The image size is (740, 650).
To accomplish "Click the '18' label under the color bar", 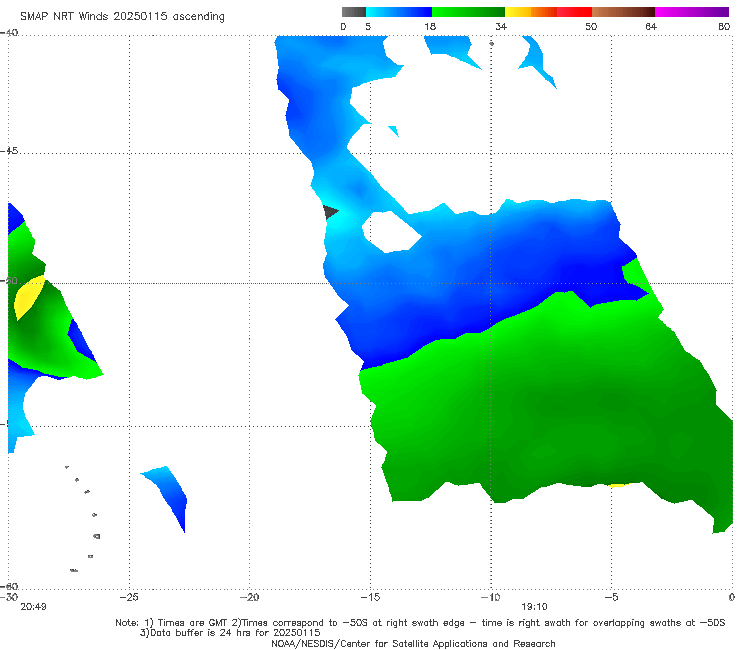I will [x=430, y=27].
